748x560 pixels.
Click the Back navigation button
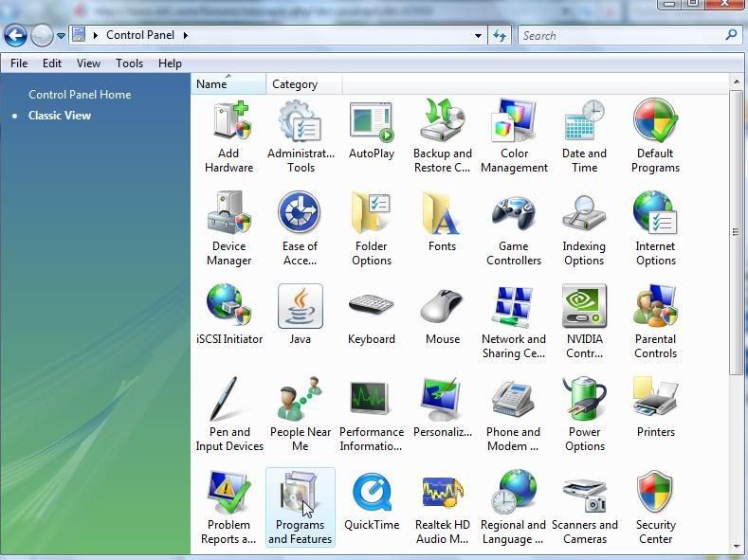coord(15,35)
